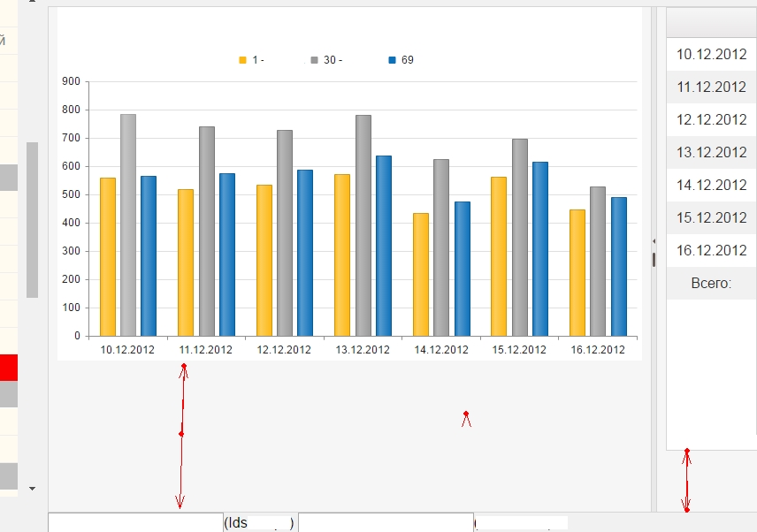The image size is (757, 532).
Task: Select the 14.12.2012 row in the table
Action: (711, 186)
